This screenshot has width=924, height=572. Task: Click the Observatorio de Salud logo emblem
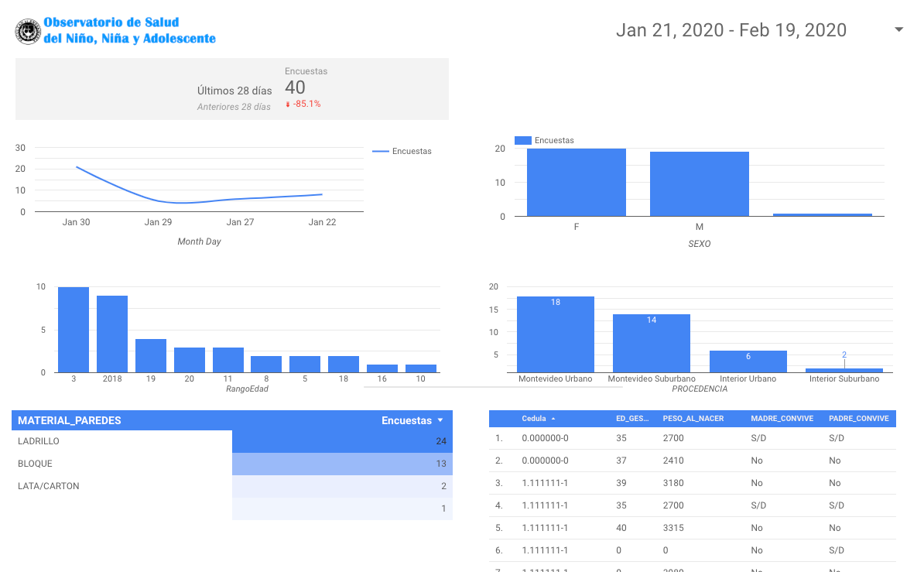(29, 32)
